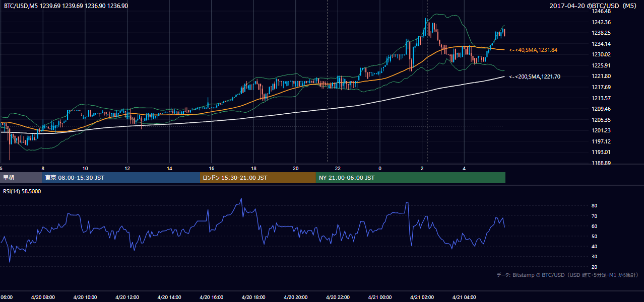644x302 pixels.
Task: Click RSI axis level 30
Action: [594, 256]
